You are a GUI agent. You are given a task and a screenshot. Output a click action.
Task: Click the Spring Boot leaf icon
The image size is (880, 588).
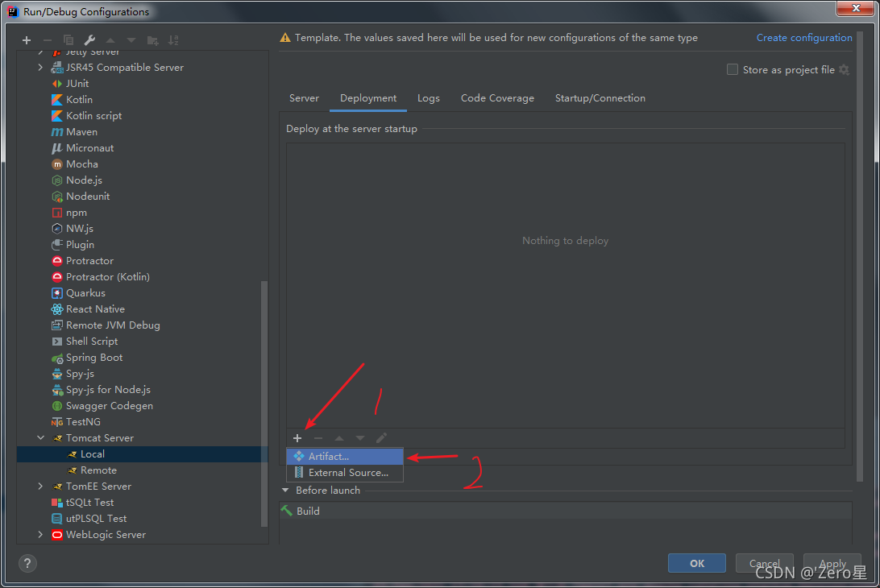(x=56, y=358)
